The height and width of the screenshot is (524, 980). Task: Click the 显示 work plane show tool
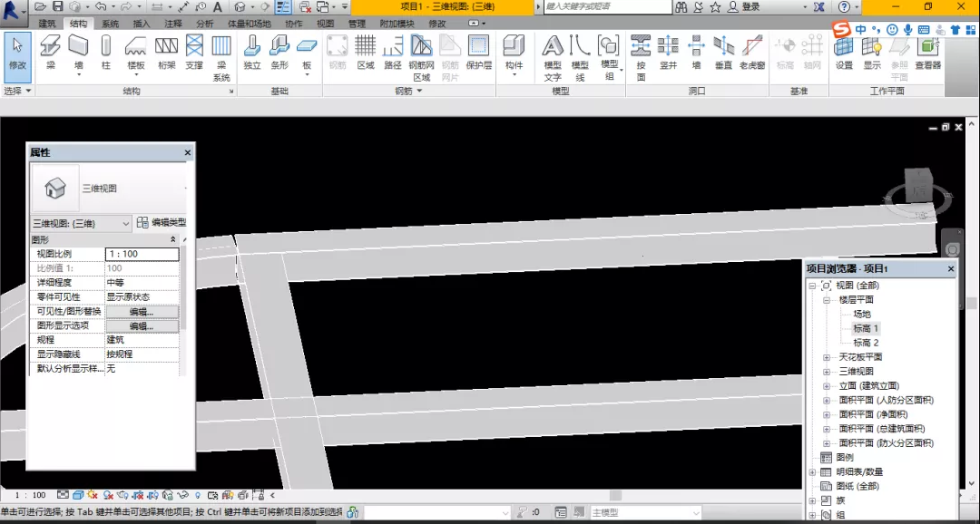click(x=872, y=53)
